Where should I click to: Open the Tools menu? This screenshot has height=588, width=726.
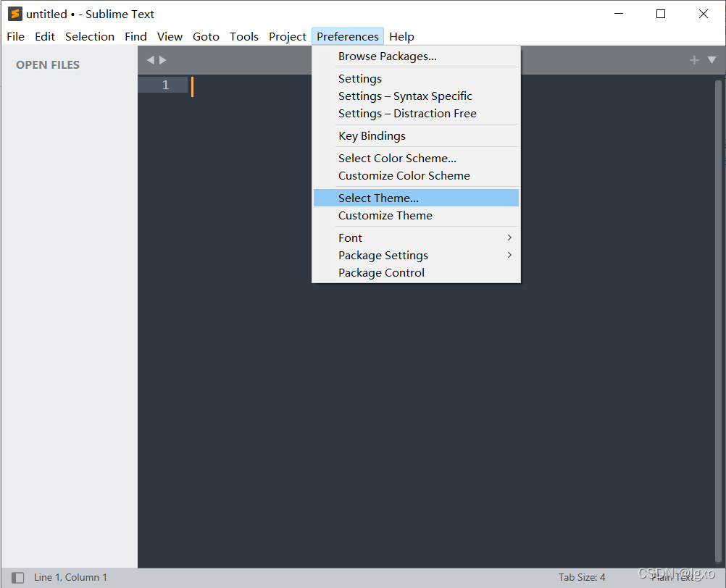pos(244,36)
